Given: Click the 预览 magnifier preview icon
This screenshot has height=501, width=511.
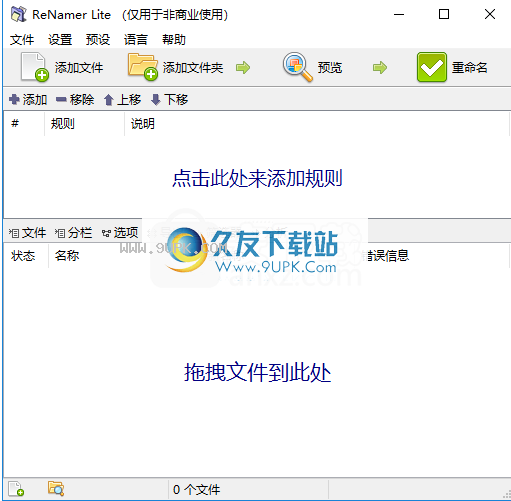Looking at the screenshot, I should coord(298,67).
